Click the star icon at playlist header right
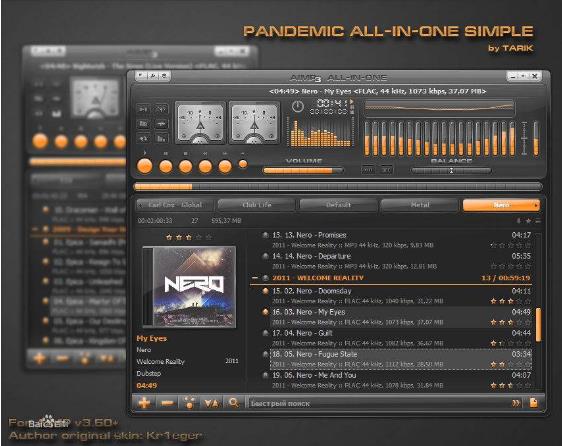The height and width of the screenshot is (446, 562). [x=528, y=221]
